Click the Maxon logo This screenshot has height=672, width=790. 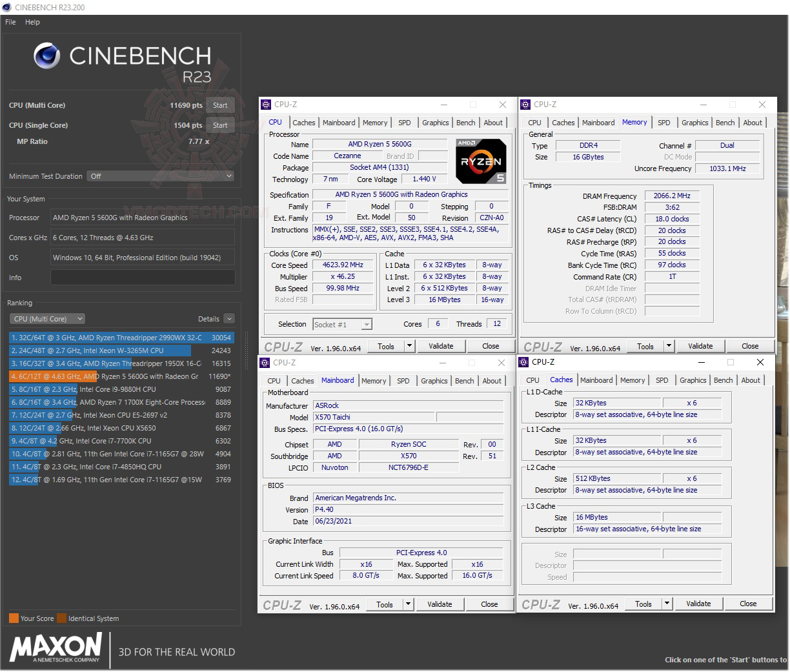coord(56,647)
